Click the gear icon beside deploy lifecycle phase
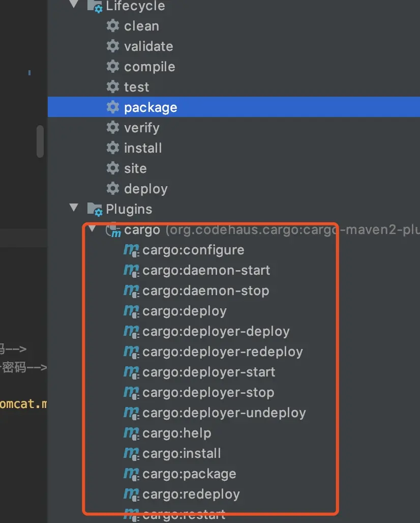This screenshot has width=420, height=523. click(x=113, y=188)
